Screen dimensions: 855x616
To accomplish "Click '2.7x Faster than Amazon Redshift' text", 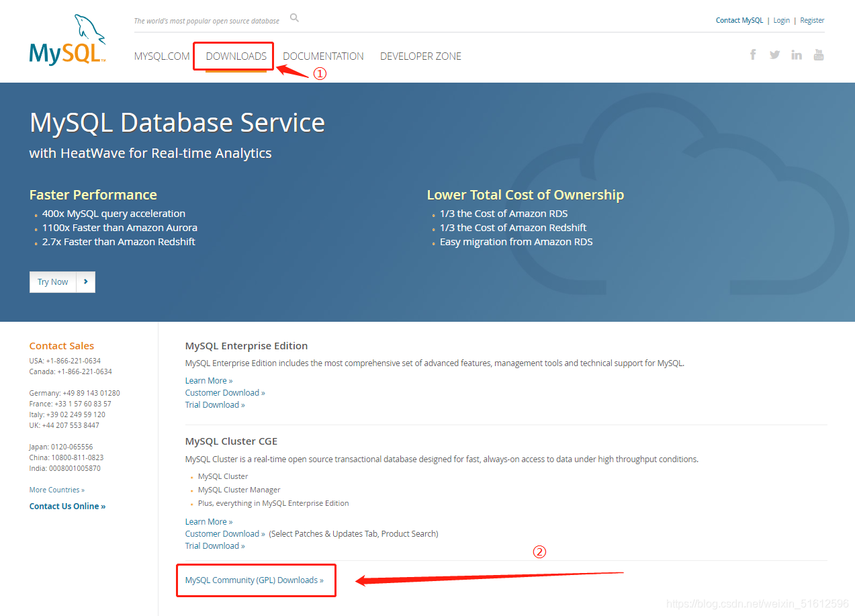I will click(119, 242).
